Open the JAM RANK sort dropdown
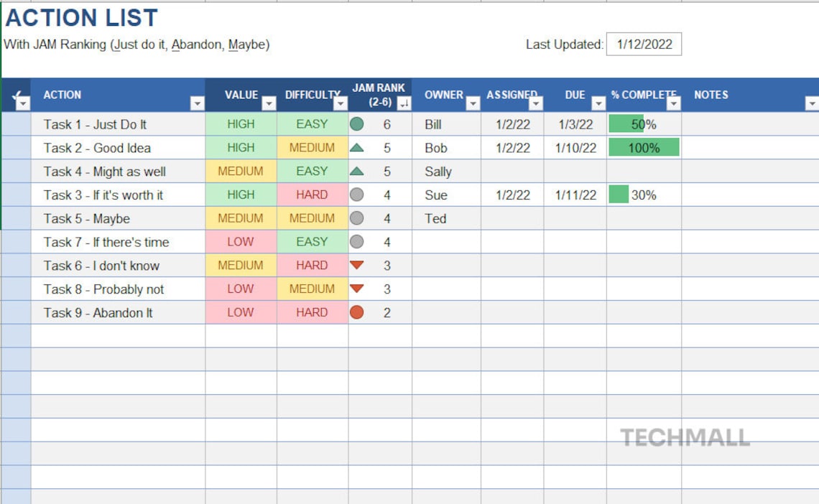 point(404,103)
